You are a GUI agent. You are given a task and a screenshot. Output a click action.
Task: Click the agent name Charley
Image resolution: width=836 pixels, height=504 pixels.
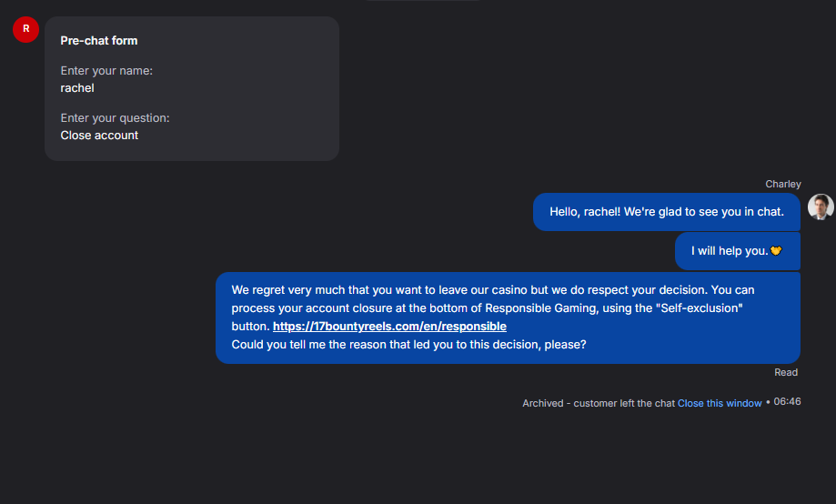point(783,184)
